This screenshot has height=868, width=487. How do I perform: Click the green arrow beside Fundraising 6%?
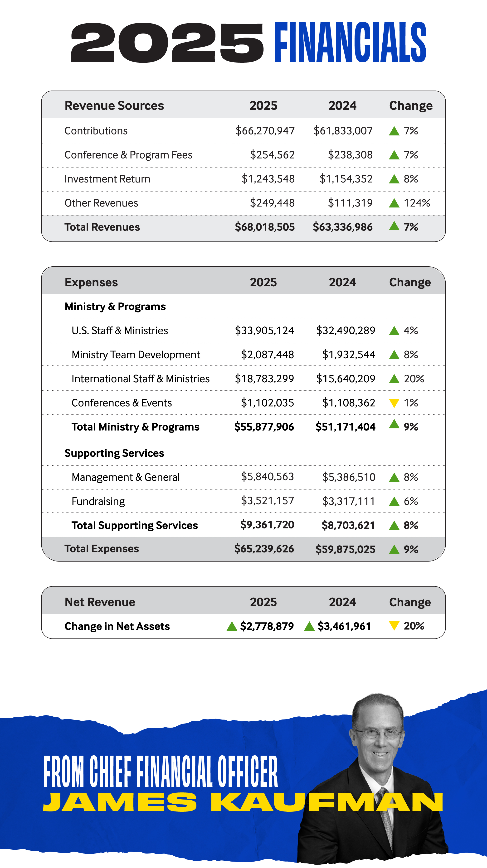coord(394,501)
